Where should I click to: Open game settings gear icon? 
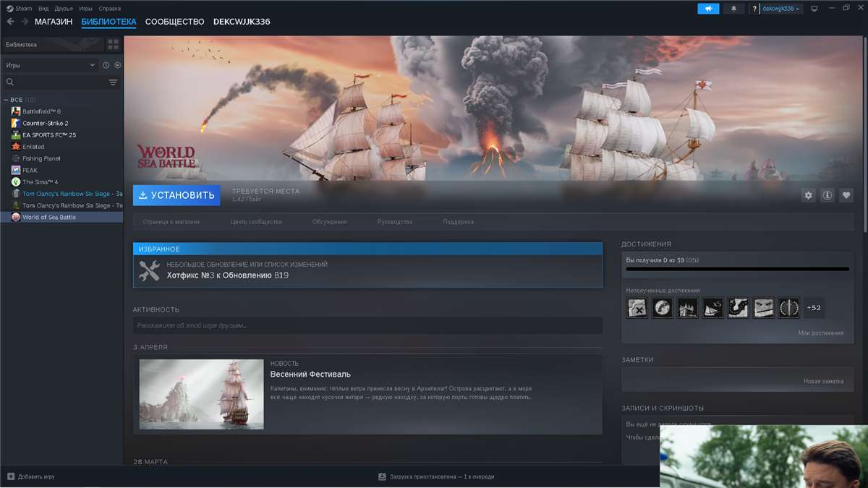809,195
